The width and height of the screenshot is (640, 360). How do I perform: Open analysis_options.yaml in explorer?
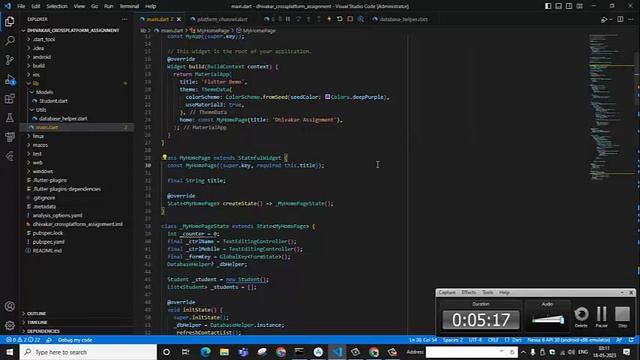coord(57,215)
